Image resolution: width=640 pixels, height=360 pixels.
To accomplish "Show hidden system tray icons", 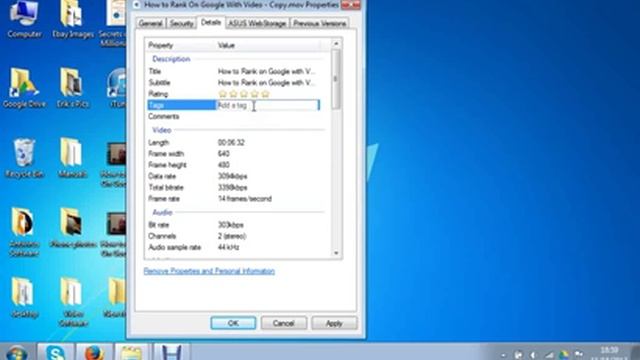I will point(503,355).
